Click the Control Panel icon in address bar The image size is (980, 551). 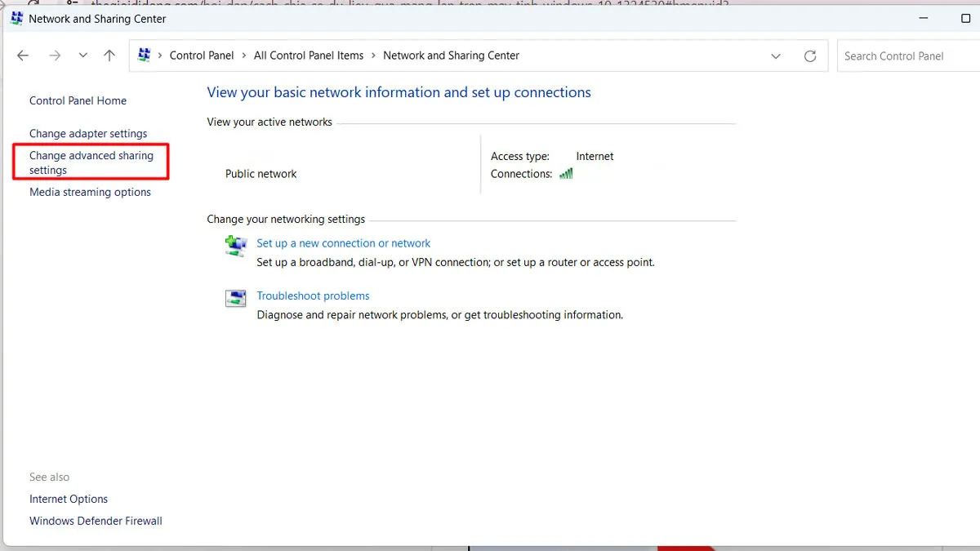coord(145,56)
